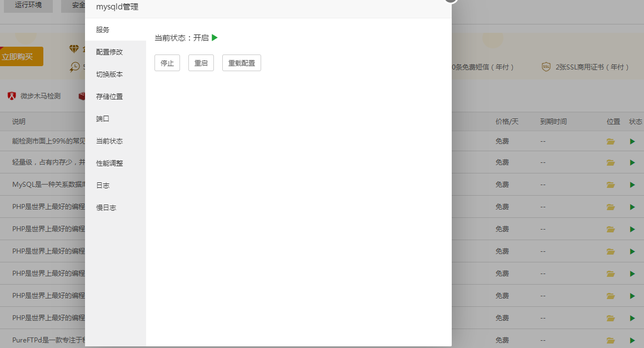
Task: Open folder icon in the first table row
Action: point(610,141)
